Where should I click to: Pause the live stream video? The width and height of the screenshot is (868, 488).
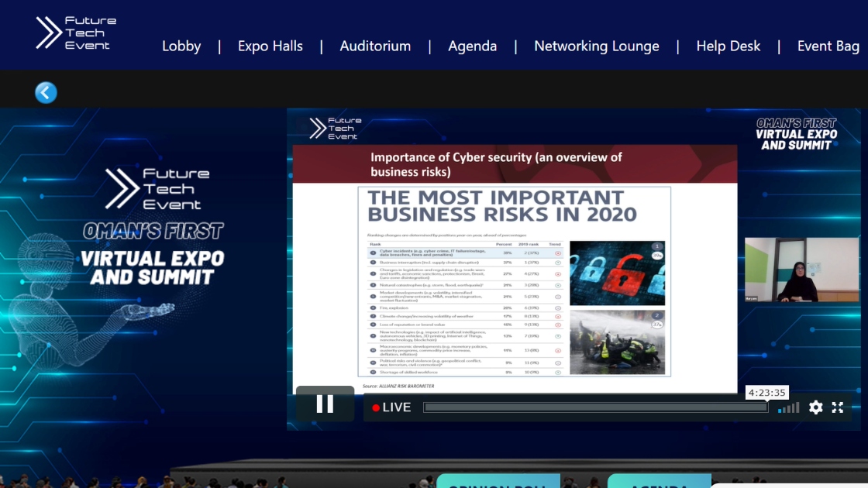[325, 404]
